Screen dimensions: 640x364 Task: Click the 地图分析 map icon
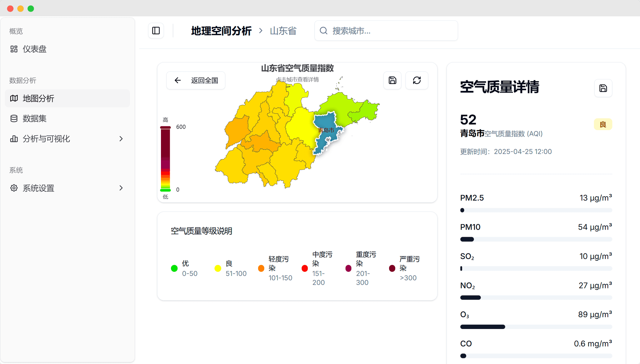(14, 98)
